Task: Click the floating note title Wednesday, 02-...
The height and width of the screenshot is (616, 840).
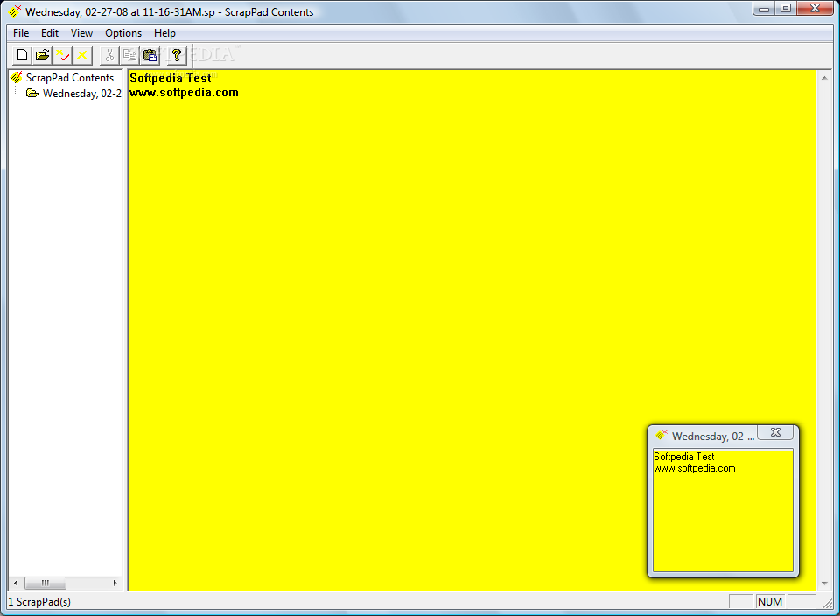Action: tap(713, 437)
